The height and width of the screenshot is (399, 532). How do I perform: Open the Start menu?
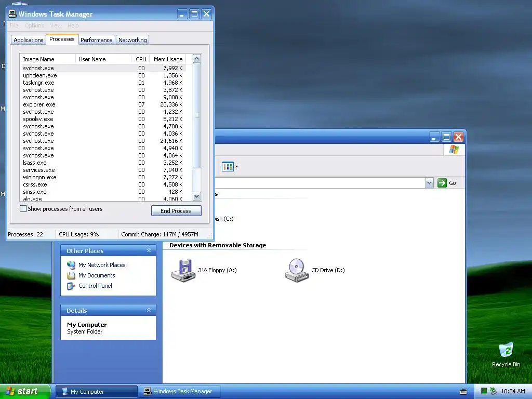[25, 391]
